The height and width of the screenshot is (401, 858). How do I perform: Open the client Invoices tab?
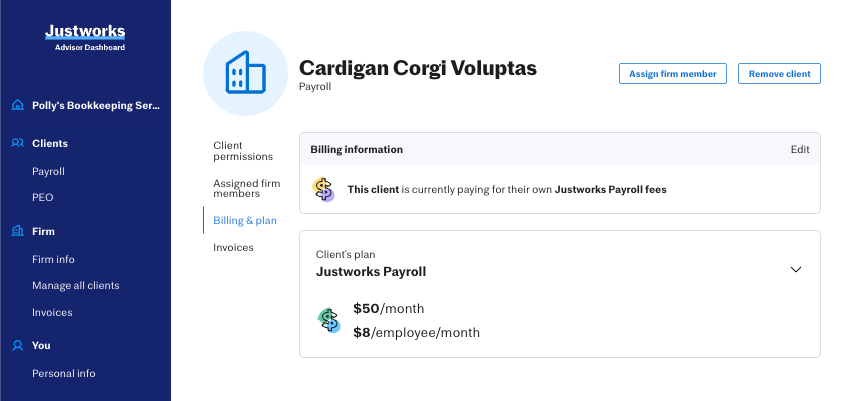click(233, 247)
